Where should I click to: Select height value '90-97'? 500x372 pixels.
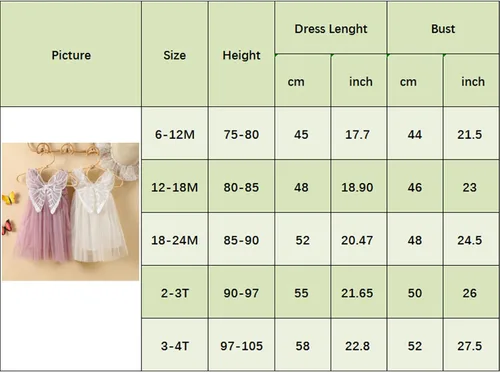pos(241,293)
